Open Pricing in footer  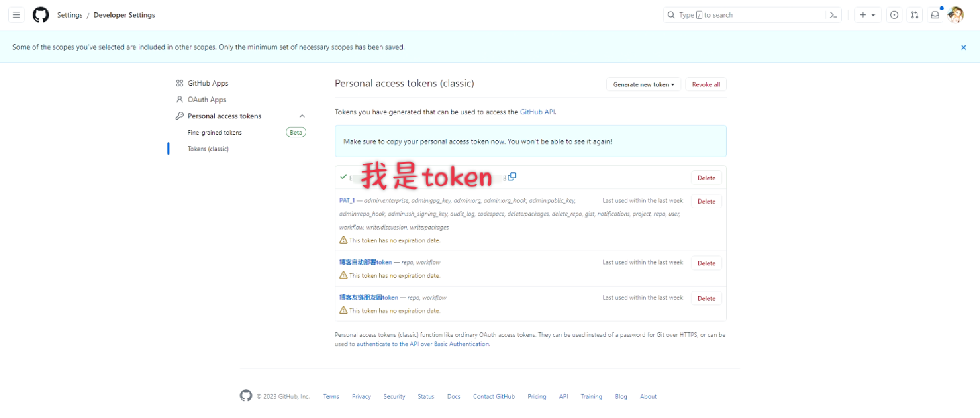(536, 397)
